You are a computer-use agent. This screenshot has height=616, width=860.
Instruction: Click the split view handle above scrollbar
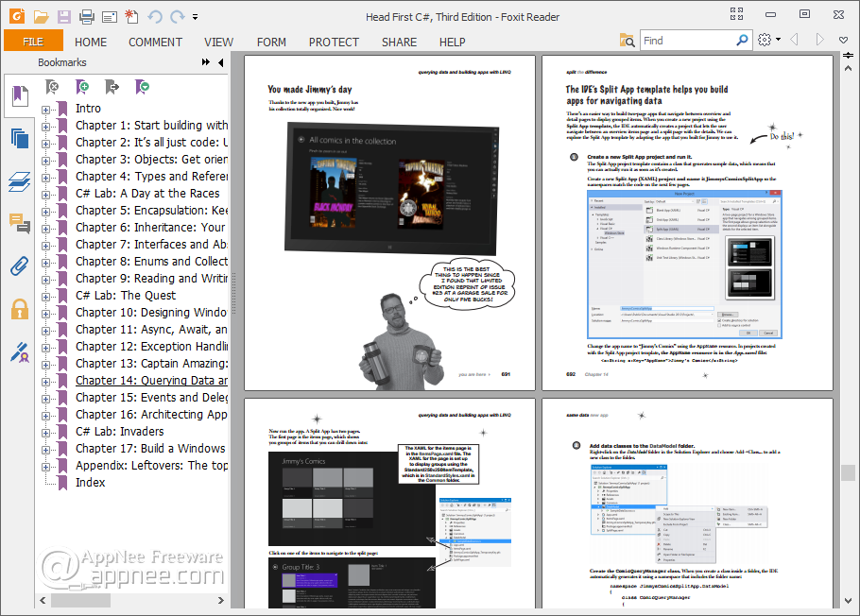pos(848,56)
